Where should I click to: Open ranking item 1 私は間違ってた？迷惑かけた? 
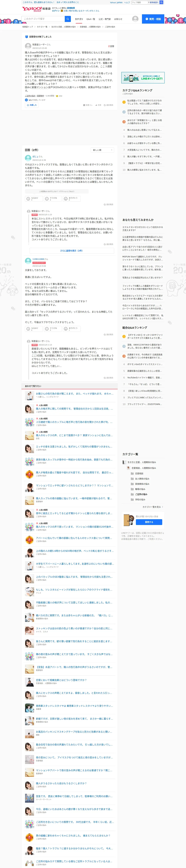point(144,102)
